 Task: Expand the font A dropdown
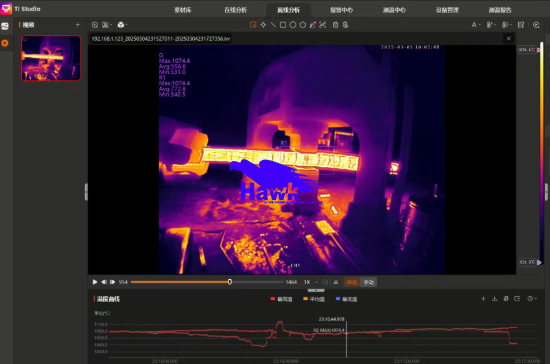click(476, 25)
